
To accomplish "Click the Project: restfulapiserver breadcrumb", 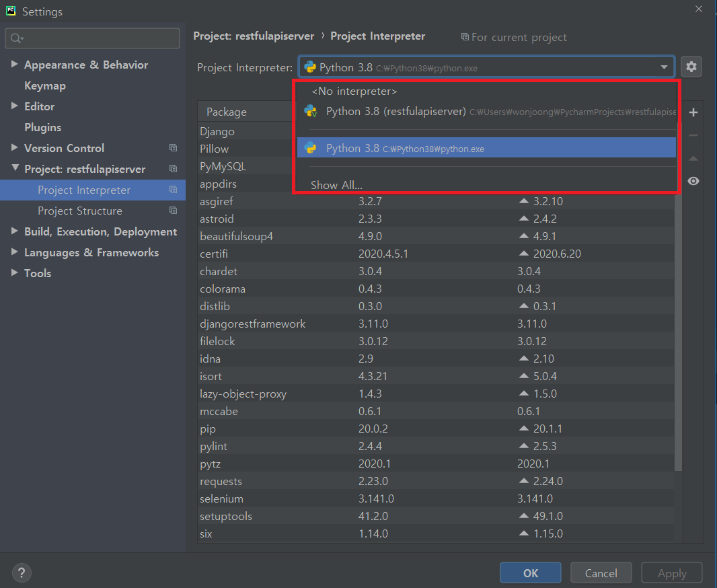I will (x=254, y=36).
